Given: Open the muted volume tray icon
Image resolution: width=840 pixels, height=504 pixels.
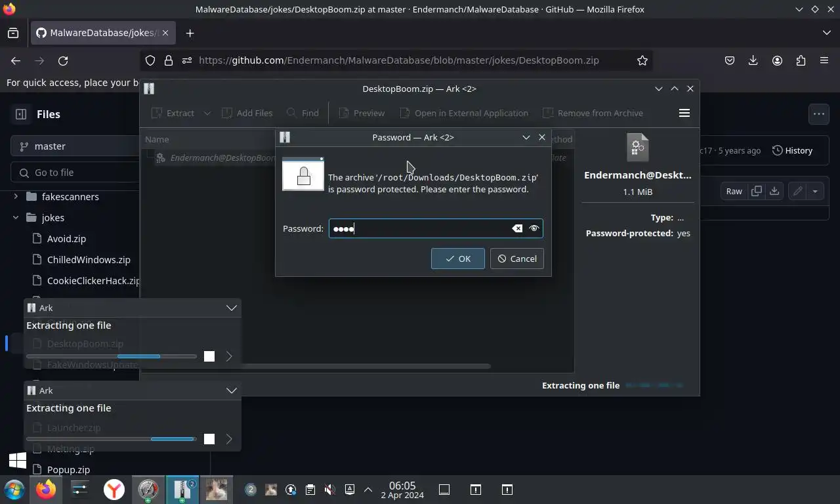Looking at the screenshot, I should tap(330, 490).
